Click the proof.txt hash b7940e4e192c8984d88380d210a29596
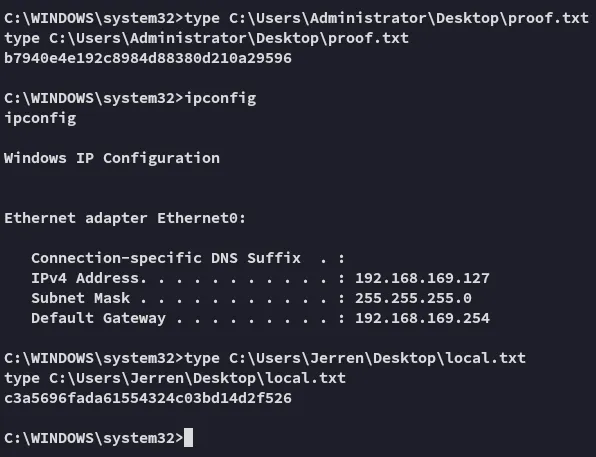Screen dimensions: 596x457 coord(148,58)
